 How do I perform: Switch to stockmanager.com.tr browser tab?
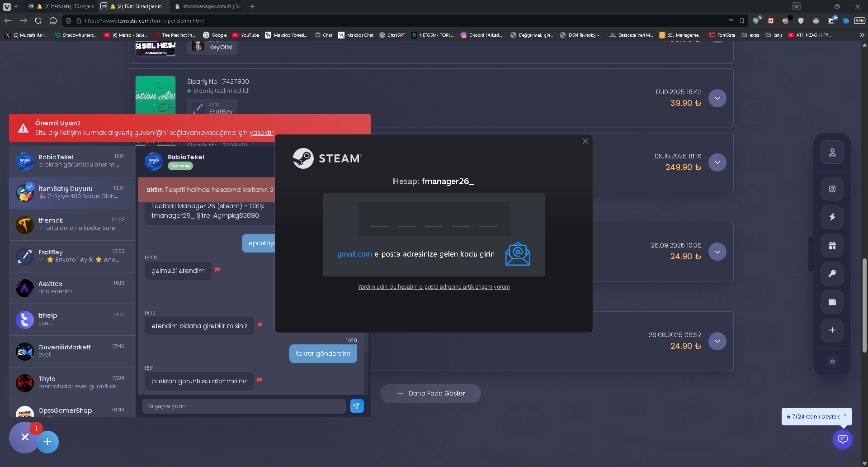click(208, 6)
